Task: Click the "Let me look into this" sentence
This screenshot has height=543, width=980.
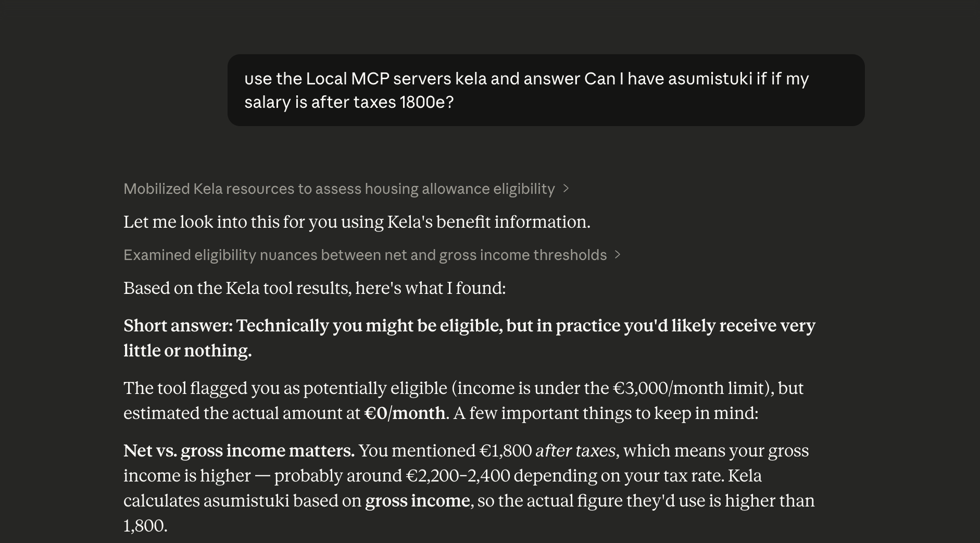Action: point(357,222)
